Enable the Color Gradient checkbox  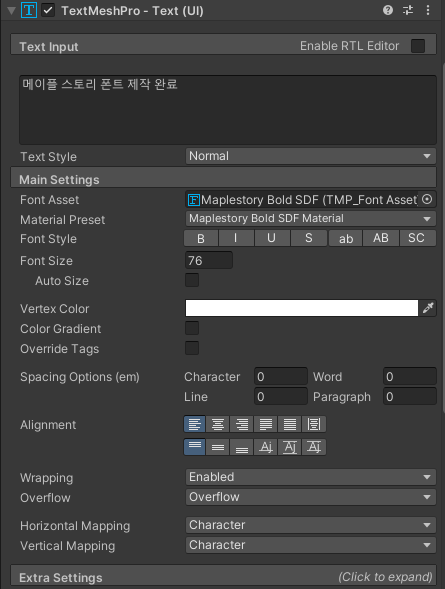tap(192, 328)
